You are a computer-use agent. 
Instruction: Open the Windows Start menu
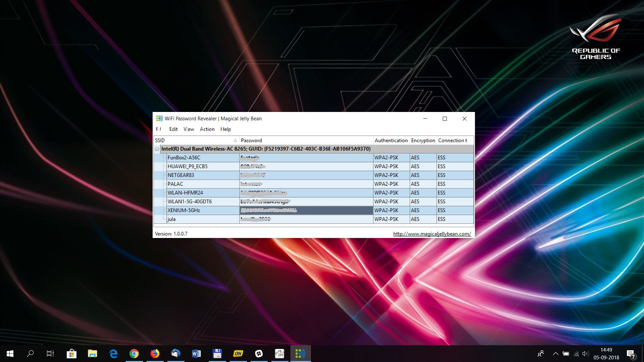pyautogui.click(x=10, y=354)
